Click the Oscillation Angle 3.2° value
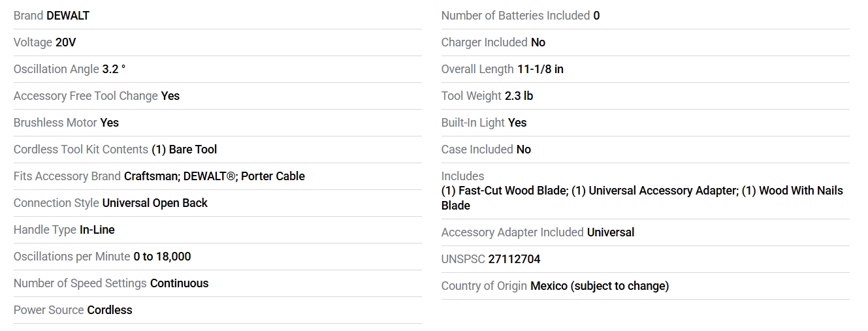The height and width of the screenshot is (331, 868). pyautogui.click(x=114, y=69)
